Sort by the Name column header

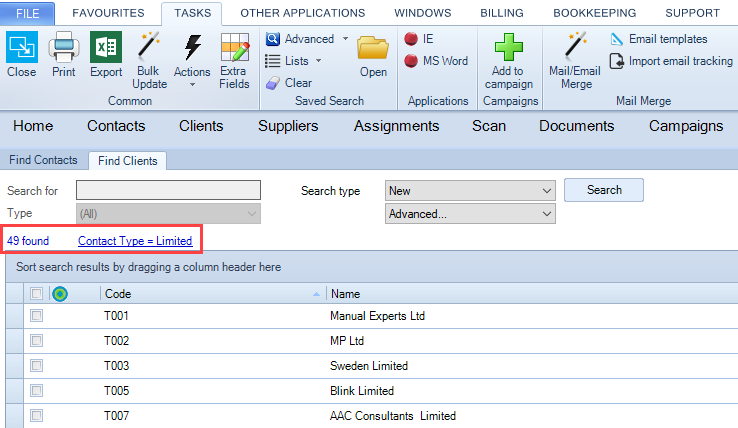532,294
